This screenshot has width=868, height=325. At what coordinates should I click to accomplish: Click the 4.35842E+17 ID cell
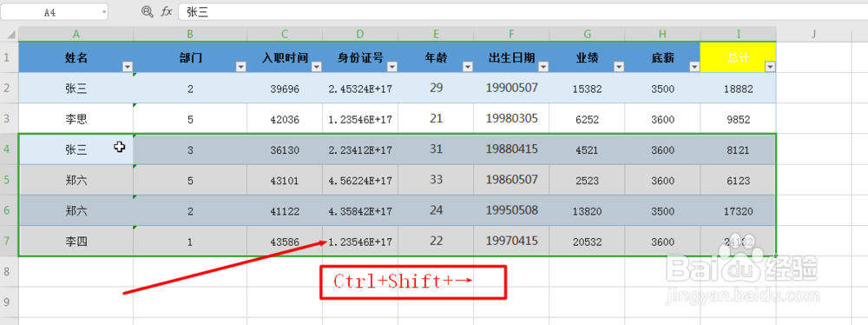click(360, 210)
